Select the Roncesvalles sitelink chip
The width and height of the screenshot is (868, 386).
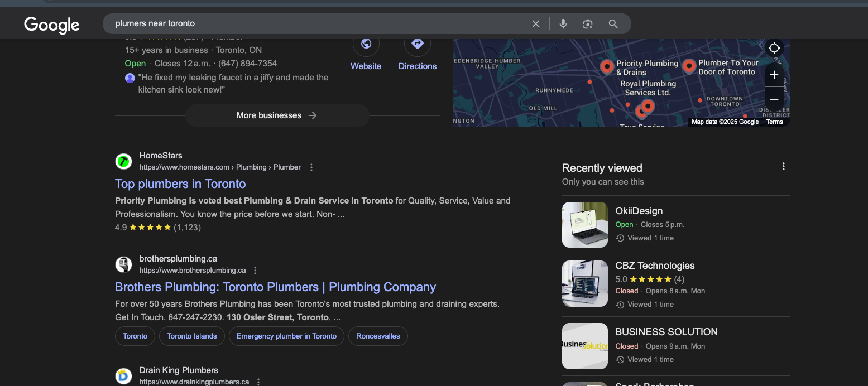click(378, 336)
